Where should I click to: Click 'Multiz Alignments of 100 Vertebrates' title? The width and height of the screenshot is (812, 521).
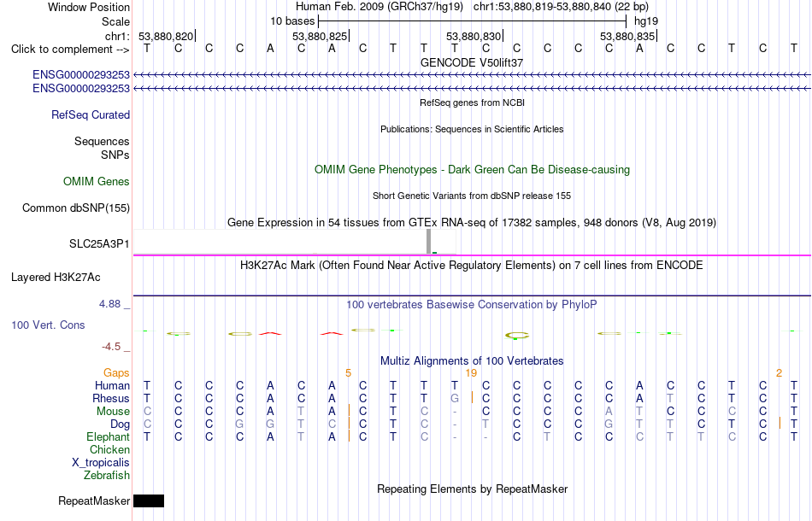[x=472, y=361]
